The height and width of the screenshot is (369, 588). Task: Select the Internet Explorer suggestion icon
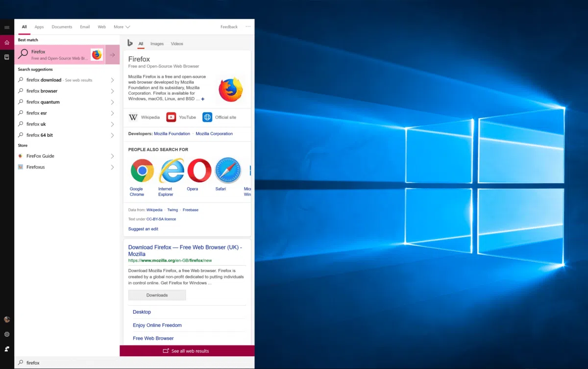click(x=171, y=170)
